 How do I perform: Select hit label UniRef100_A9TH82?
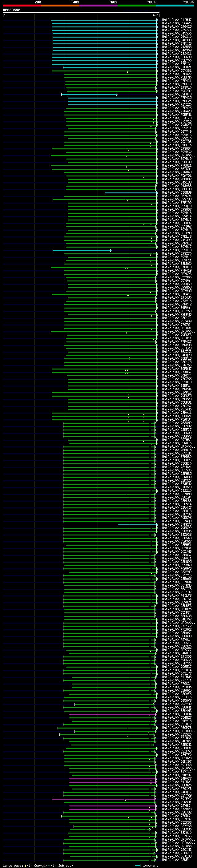click(176, 440)
